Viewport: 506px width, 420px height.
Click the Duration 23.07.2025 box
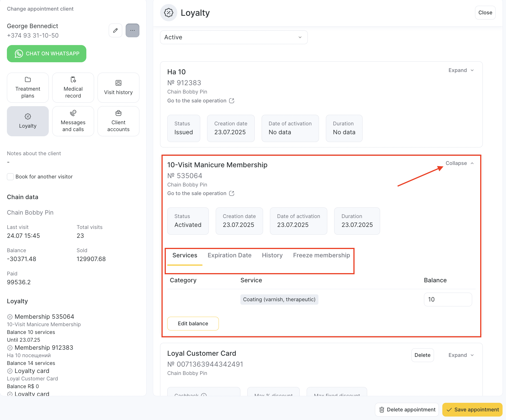pos(357,221)
